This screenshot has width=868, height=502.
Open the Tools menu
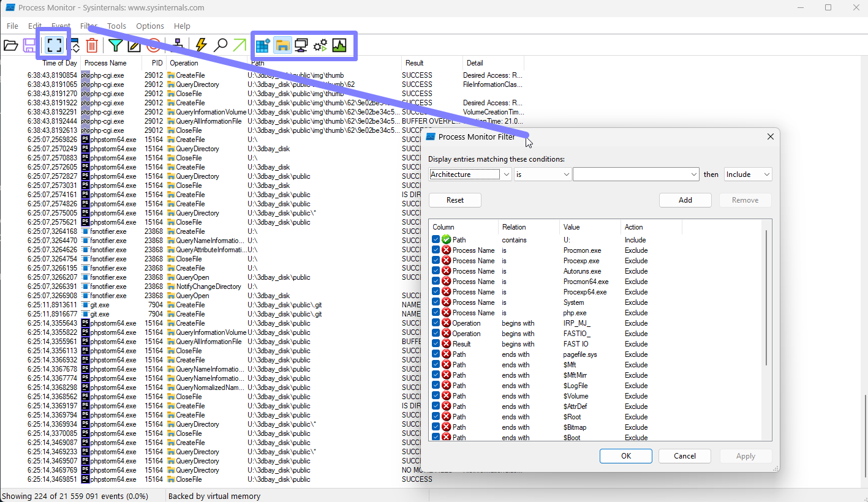pyautogui.click(x=116, y=26)
